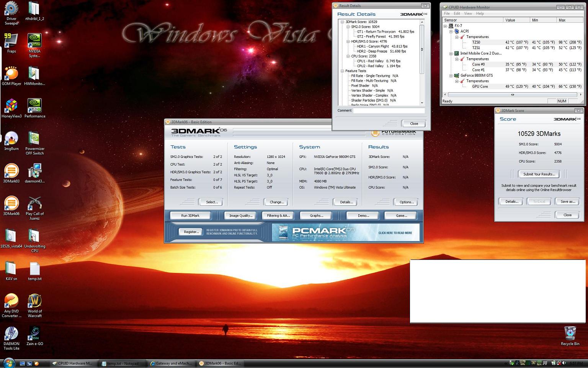Switch to the Gateway and eMach taskbar item
This screenshot has height=368, width=588.
coord(171,363)
